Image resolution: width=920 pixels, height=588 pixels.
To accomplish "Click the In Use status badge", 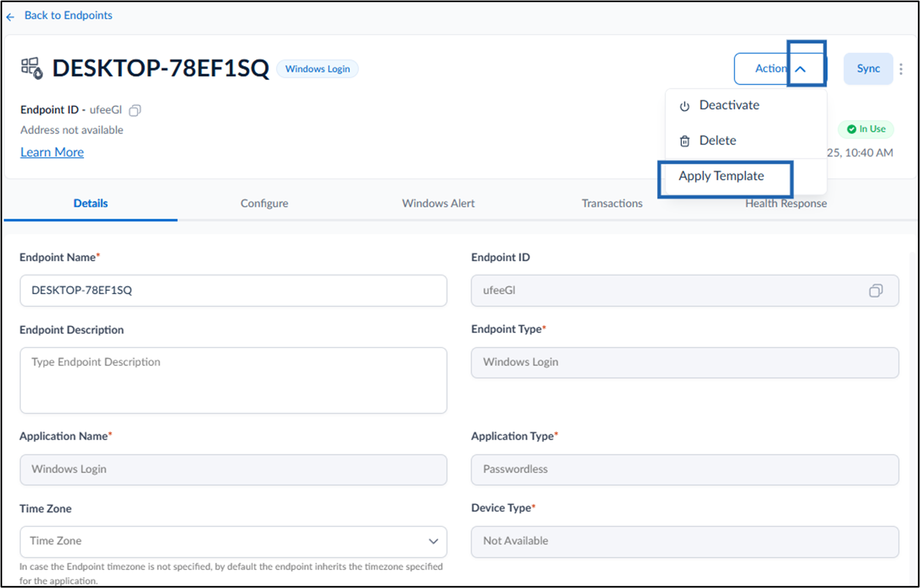I will (x=866, y=129).
